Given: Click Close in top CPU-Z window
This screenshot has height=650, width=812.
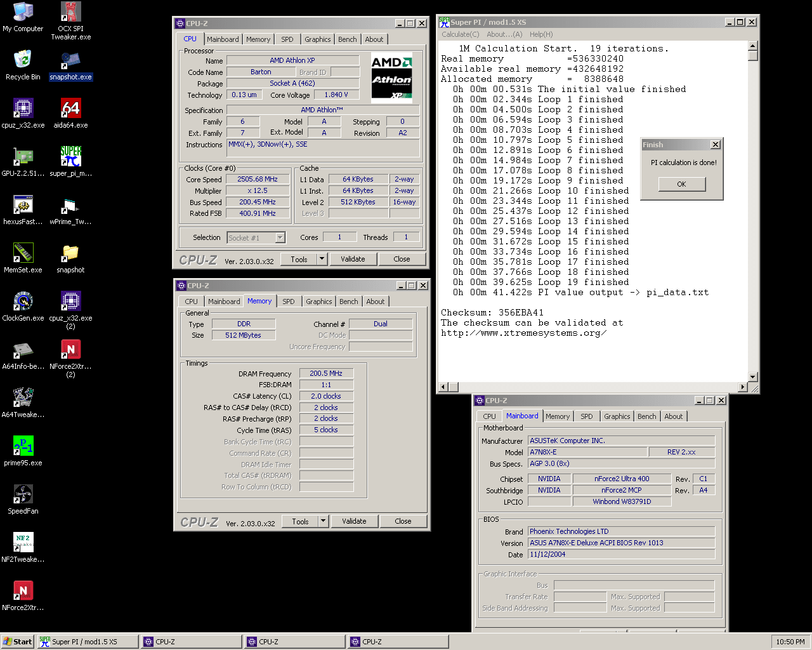Looking at the screenshot, I should pos(402,259).
